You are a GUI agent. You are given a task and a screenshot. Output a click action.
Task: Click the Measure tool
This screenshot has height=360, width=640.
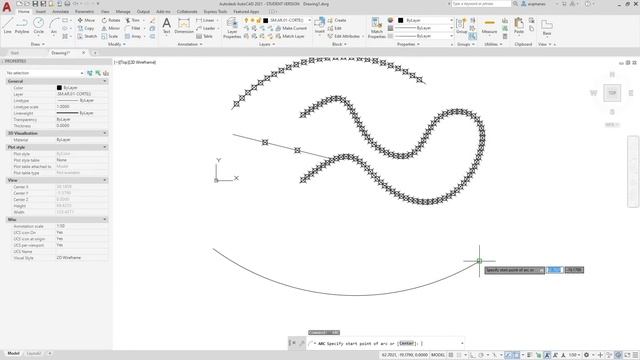(489, 25)
